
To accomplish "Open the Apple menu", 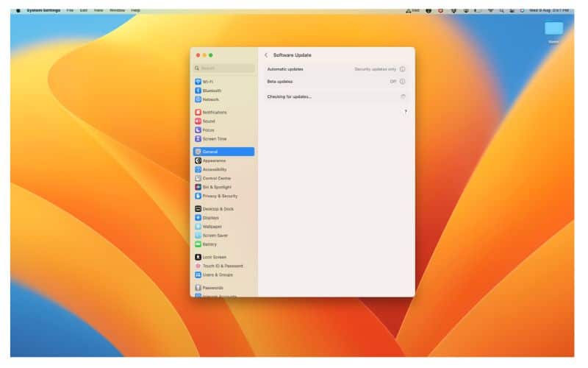I will [x=18, y=10].
